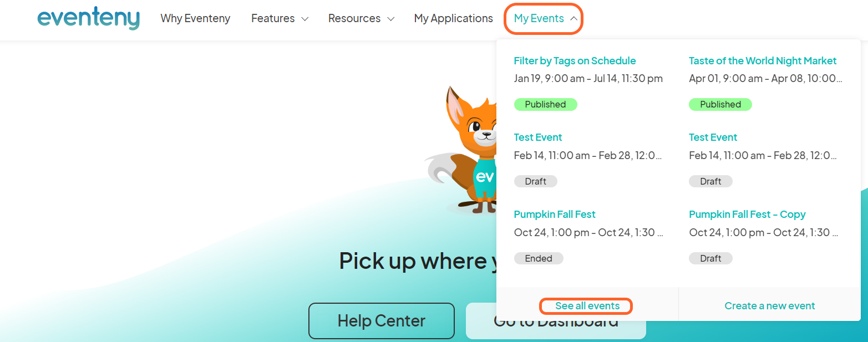Go to My Applications
Viewport: 868px width, 342px height.
(453, 19)
